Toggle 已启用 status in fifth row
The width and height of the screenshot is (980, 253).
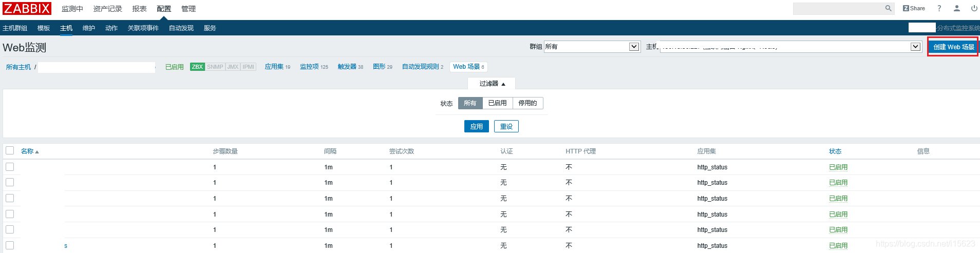(x=838, y=230)
